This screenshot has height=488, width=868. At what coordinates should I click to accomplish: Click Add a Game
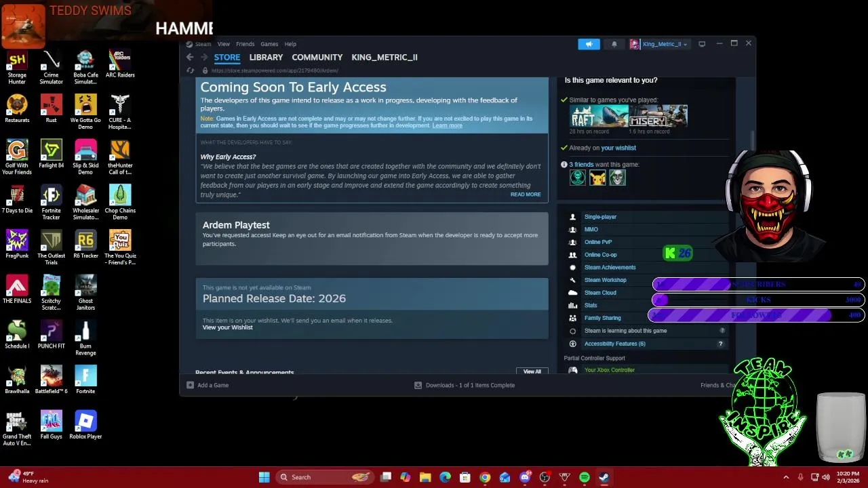208,385
